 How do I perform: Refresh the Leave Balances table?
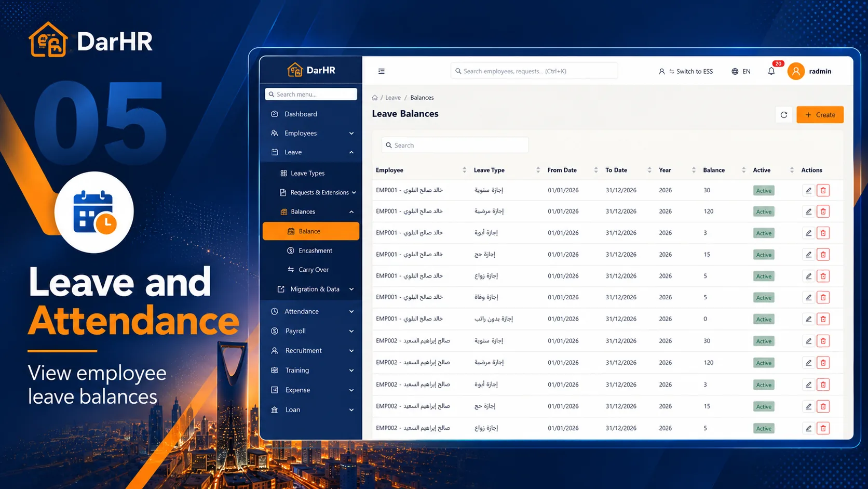point(784,115)
